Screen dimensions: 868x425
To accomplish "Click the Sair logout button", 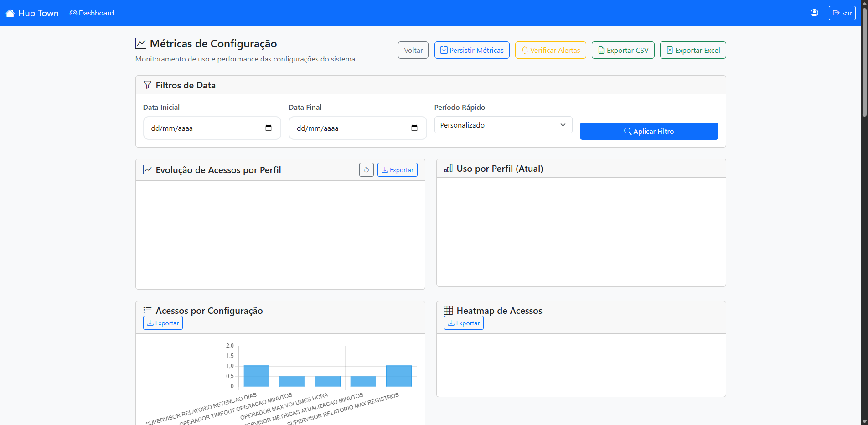I will click(x=842, y=13).
